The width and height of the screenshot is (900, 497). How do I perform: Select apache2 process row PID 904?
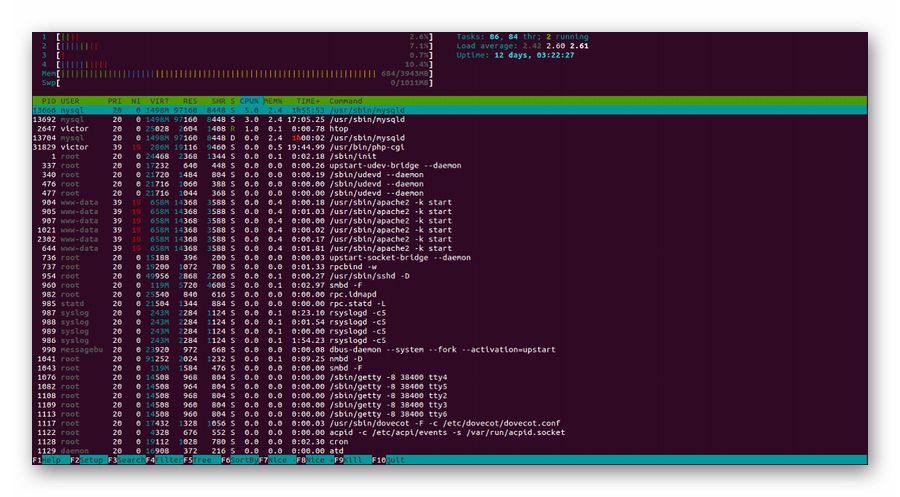coord(449,202)
